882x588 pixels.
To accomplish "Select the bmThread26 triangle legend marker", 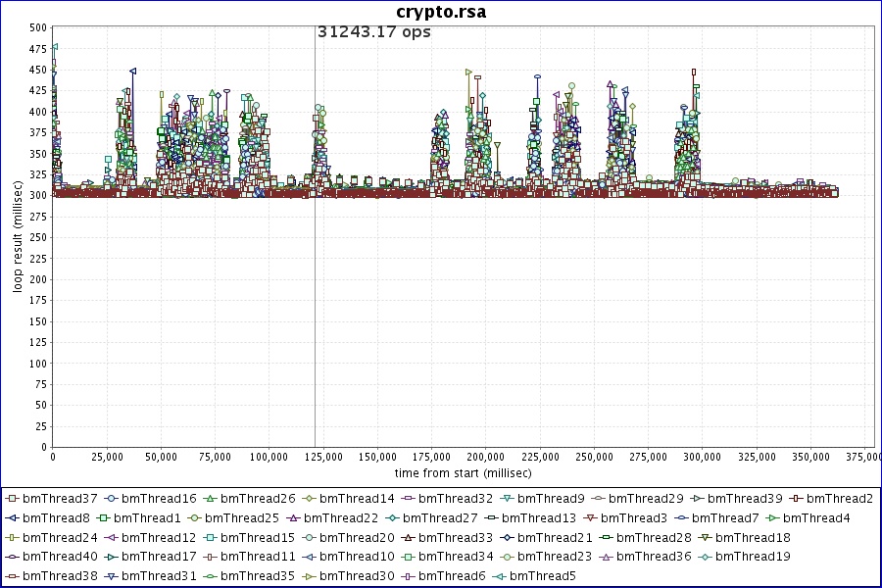I will (210, 499).
